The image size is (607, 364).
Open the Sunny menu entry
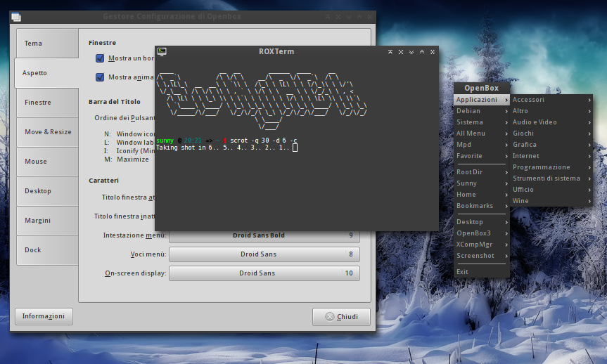tap(482, 183)
